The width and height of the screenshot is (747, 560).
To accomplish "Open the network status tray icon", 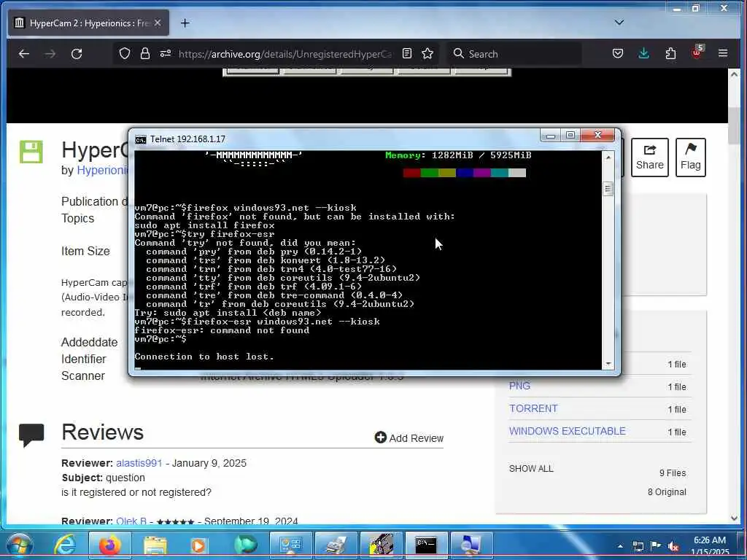I will (x=638, y=547).
